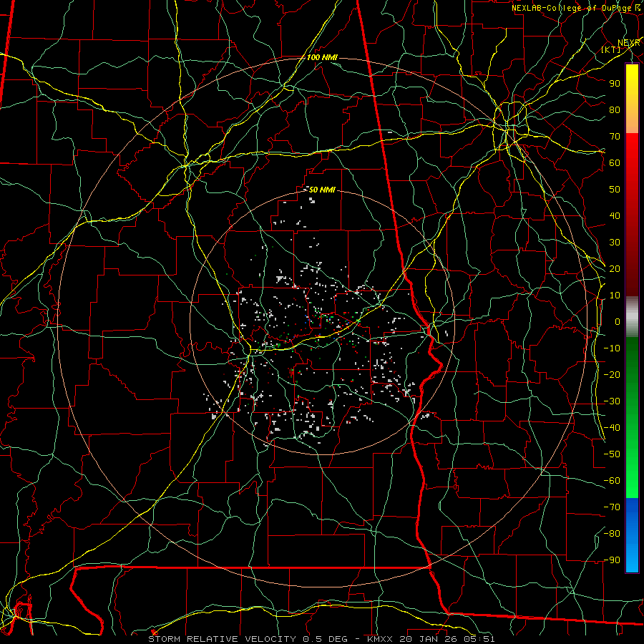Select the positive "10" scale value
The image size is (644, 644).
point(615,296)
